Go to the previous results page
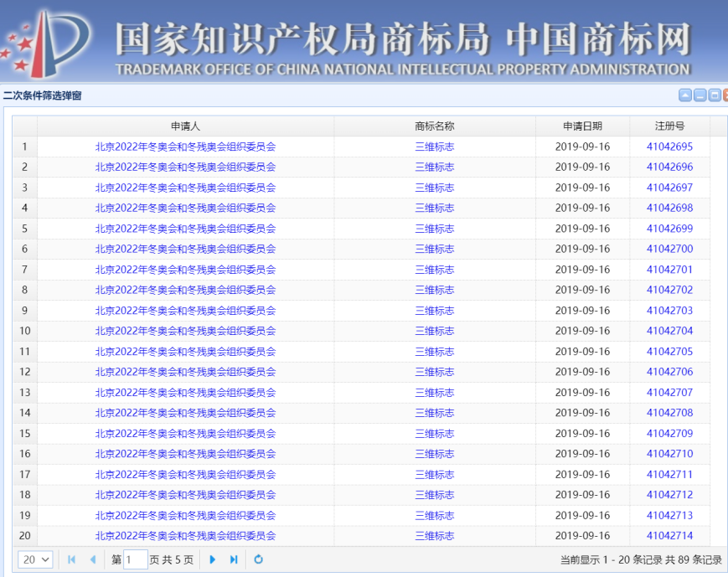 pyautogui.click(x=93, y=559)
